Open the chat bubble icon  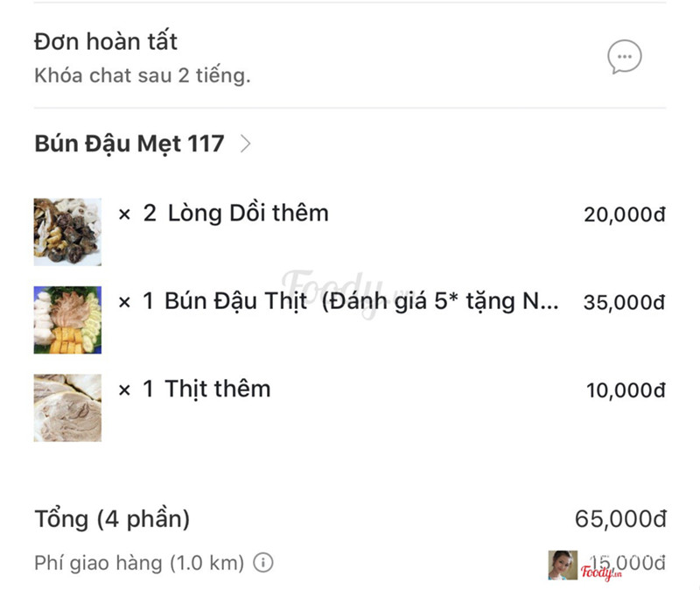[625, 58]
